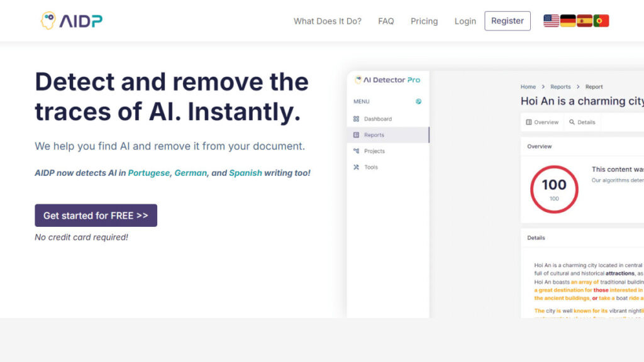644x362 pixels.
Task: Open the FAQ nav item
Action: pos(386,21)
